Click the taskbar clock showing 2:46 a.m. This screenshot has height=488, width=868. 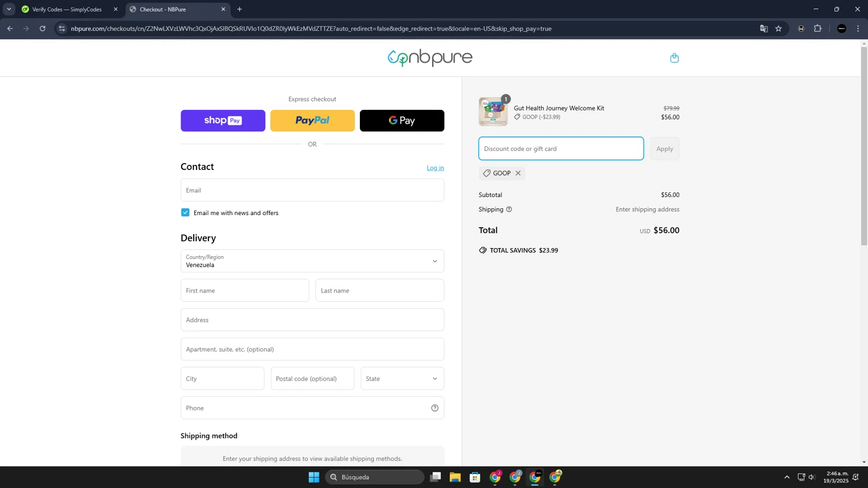coord(836,477)
